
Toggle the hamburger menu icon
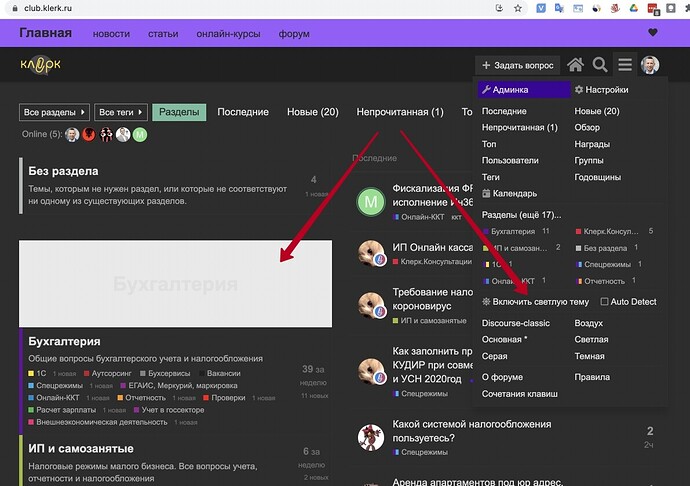(625, 65)
